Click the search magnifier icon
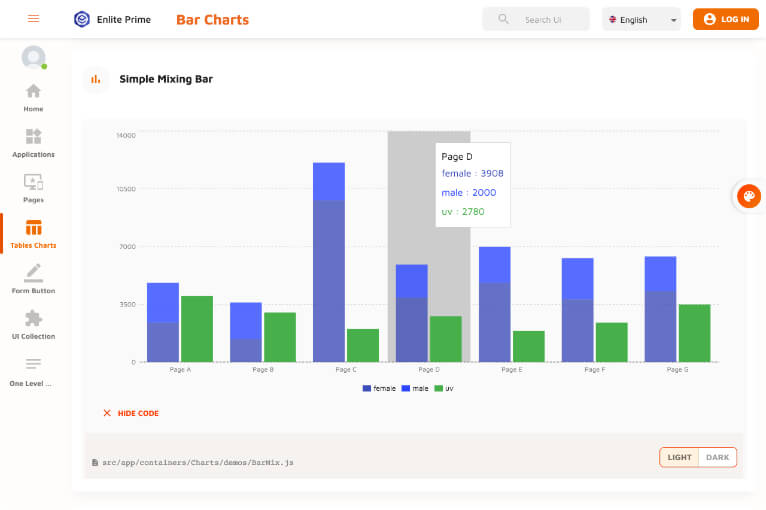The image size is (766, 510). click(503, 19)
